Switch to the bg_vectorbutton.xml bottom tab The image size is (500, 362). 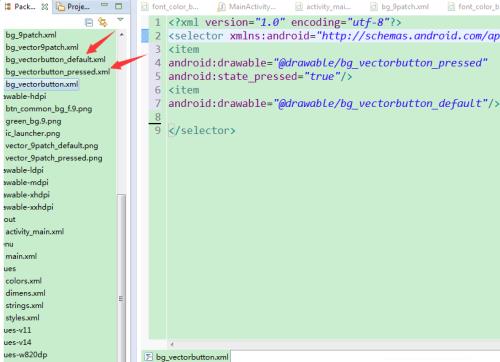pos(187,357)
